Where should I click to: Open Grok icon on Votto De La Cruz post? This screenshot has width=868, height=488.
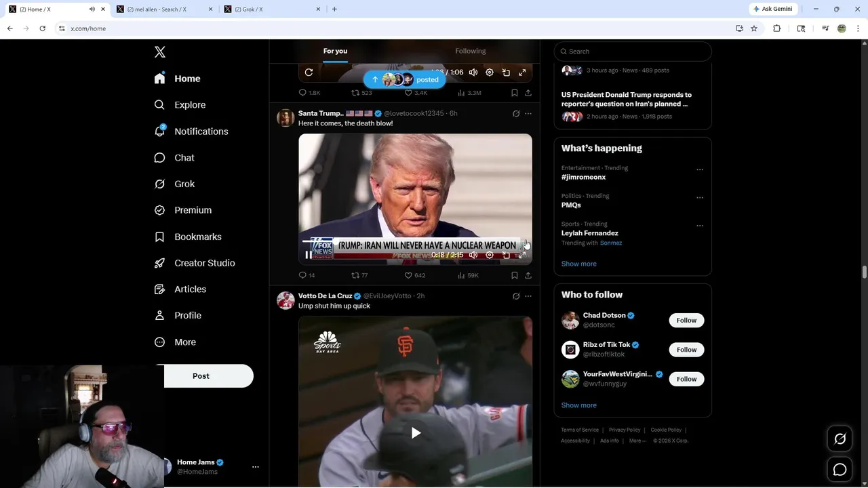coord(516,296)
